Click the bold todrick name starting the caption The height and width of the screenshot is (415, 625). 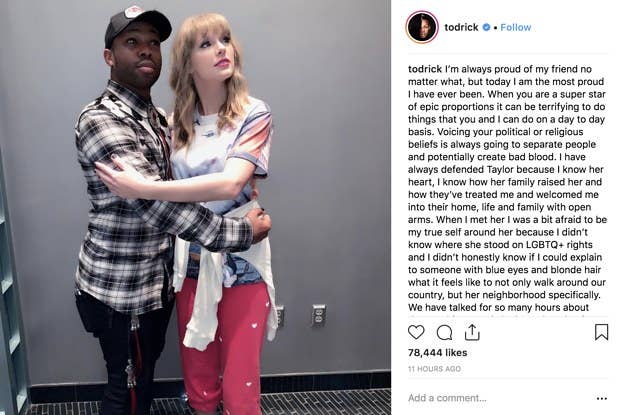(425, 69)
